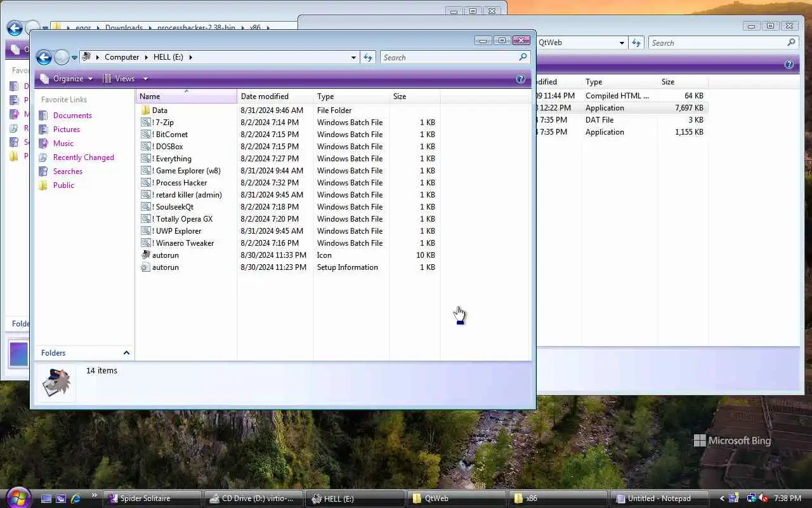
Task: Sort by Type column in HELL (E:) window
Action: click(351, 97)
